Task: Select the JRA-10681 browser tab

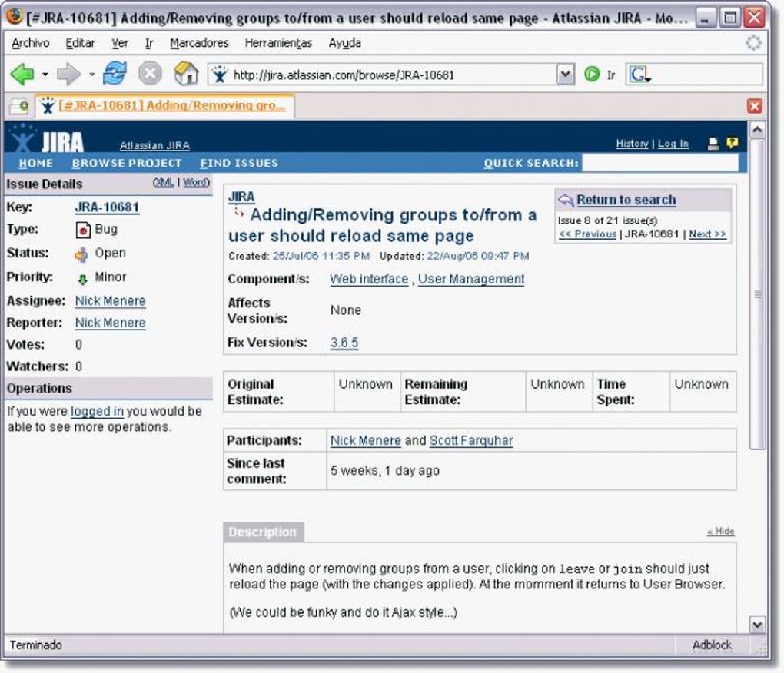Action: (165, 106)
